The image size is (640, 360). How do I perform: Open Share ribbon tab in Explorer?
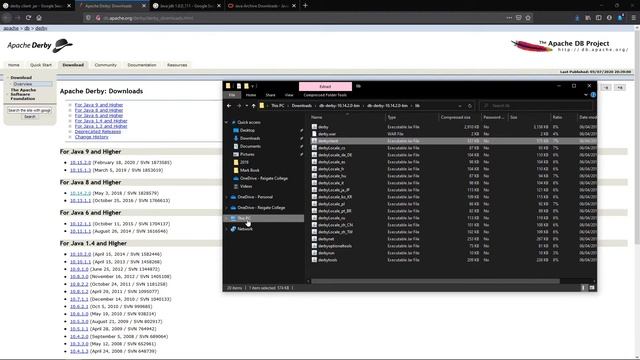click(270, 95)
